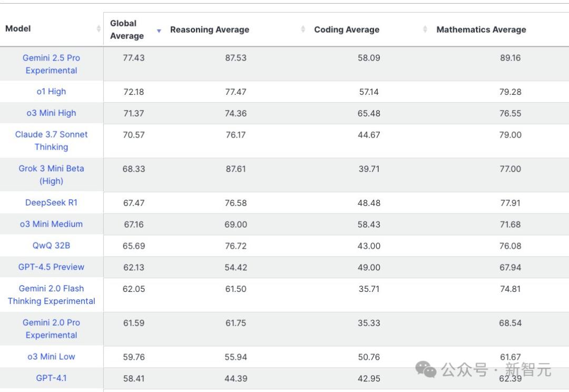Click the Model column header
Viewport: 569px width, 392px height.
click(x=52, y=29)
